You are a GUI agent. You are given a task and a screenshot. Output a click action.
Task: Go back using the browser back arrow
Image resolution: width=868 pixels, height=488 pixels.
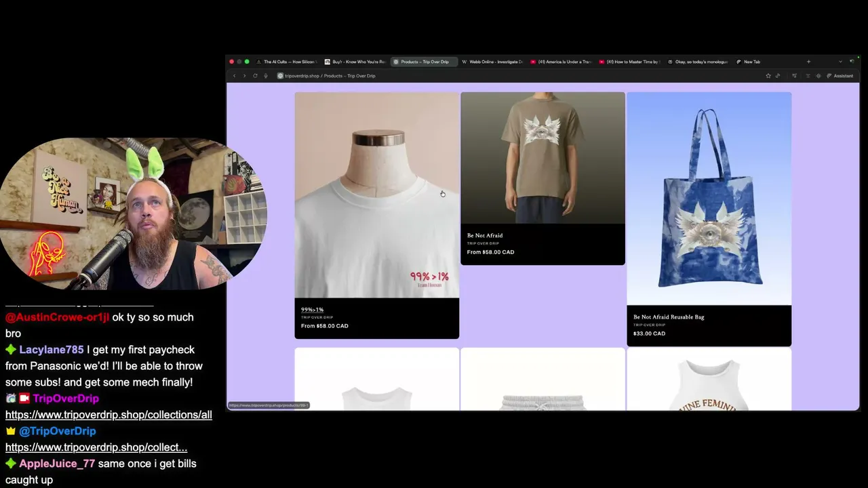235,76
